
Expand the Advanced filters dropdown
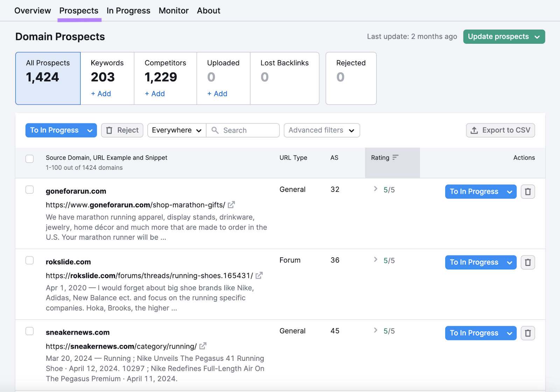321,130
